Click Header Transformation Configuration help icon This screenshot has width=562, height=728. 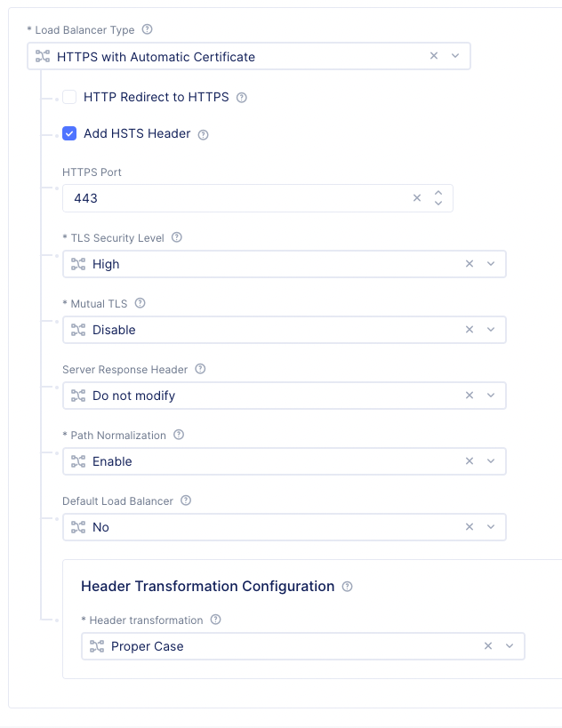[348, 587]
